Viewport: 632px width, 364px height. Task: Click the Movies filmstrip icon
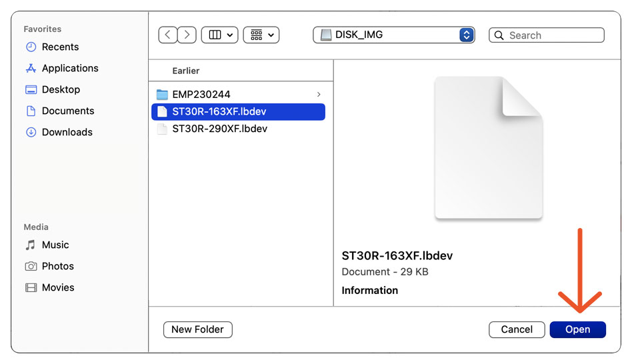click(x=31, y=288)
